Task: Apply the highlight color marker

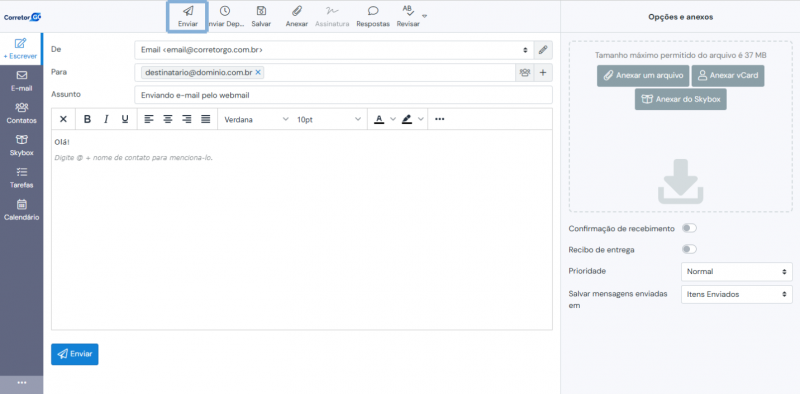Action: 407,119
